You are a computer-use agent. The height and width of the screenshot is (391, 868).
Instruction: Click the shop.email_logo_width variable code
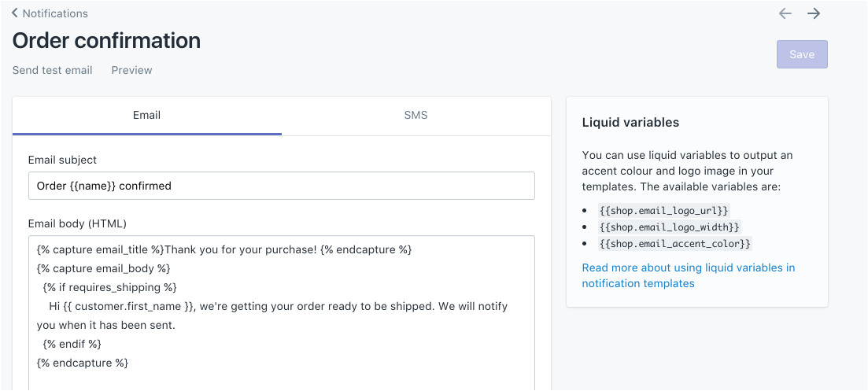[x=668, y=227]
